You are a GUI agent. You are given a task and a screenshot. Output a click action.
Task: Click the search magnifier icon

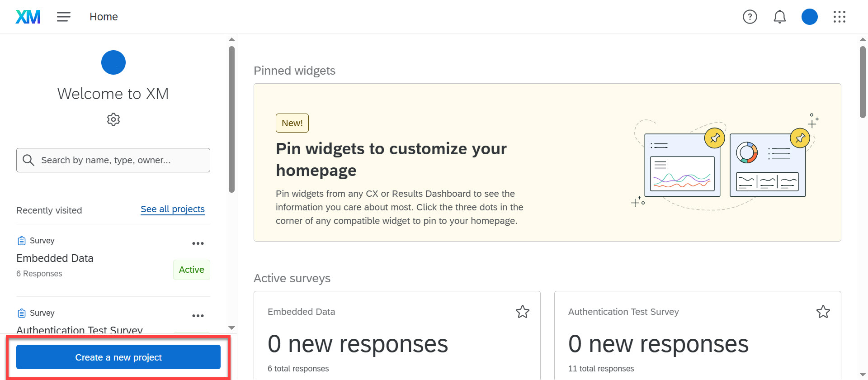coord(28,160)
